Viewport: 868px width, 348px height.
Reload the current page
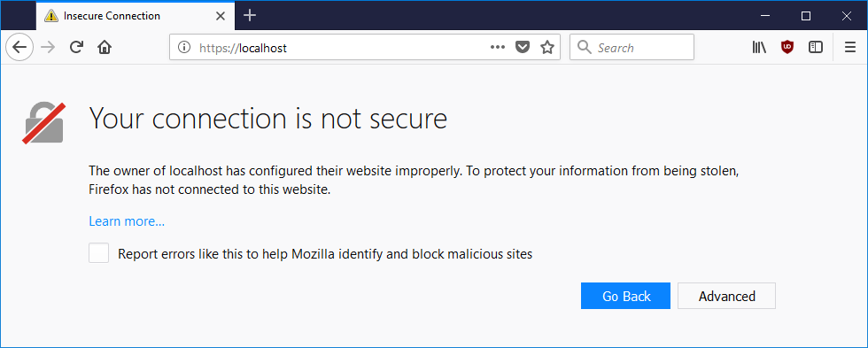pyautogui.click(x=77, y=48)
